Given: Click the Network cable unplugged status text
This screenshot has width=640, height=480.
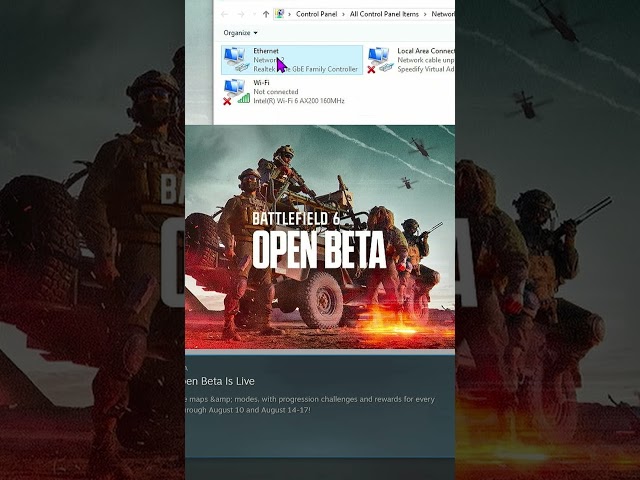Looking at the screenshot, I should point(426,60).
